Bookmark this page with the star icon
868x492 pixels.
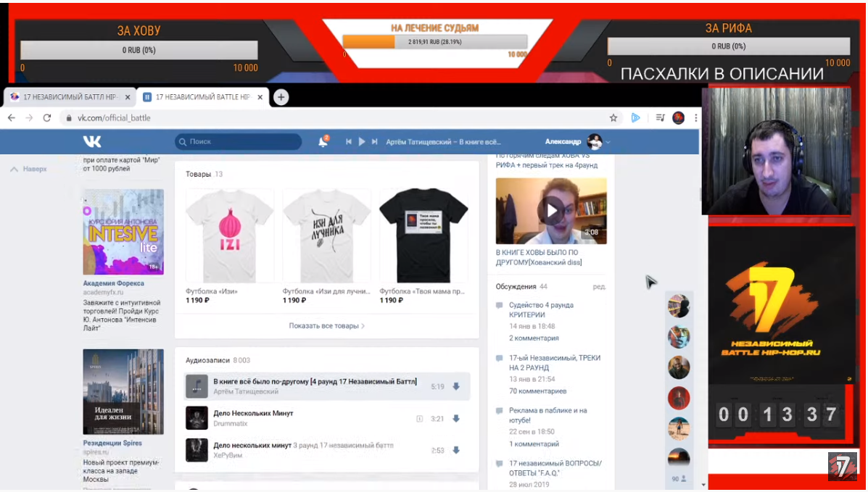613,117
